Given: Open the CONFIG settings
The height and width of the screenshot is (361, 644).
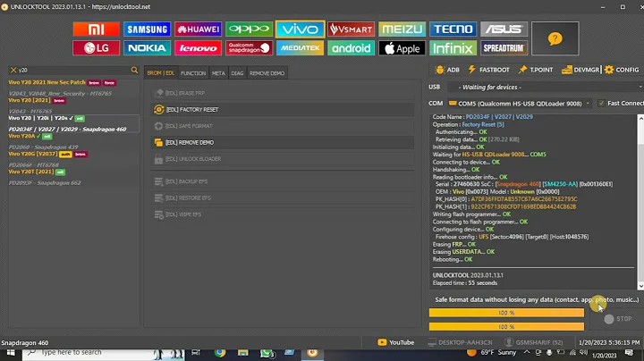Looking at the screenshot, I should click(x=622, y=70).
